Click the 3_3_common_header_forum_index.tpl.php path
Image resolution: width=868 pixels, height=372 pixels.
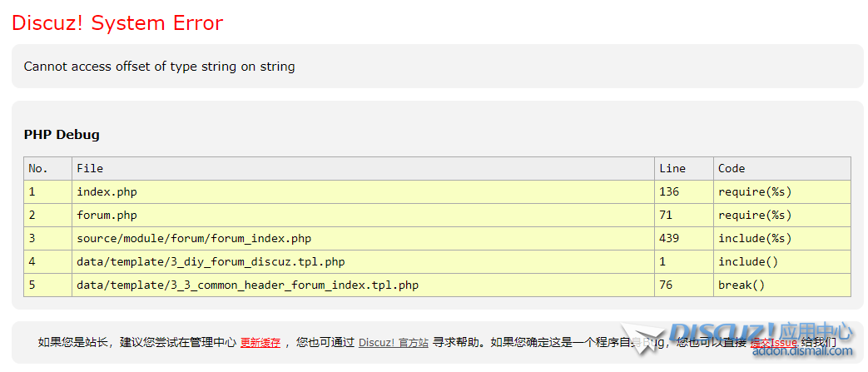247,285
